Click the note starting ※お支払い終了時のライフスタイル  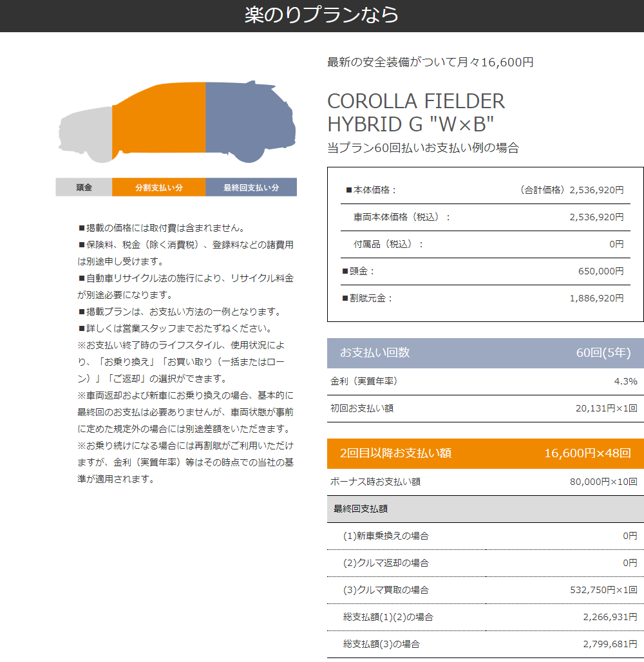pos(181,362)
